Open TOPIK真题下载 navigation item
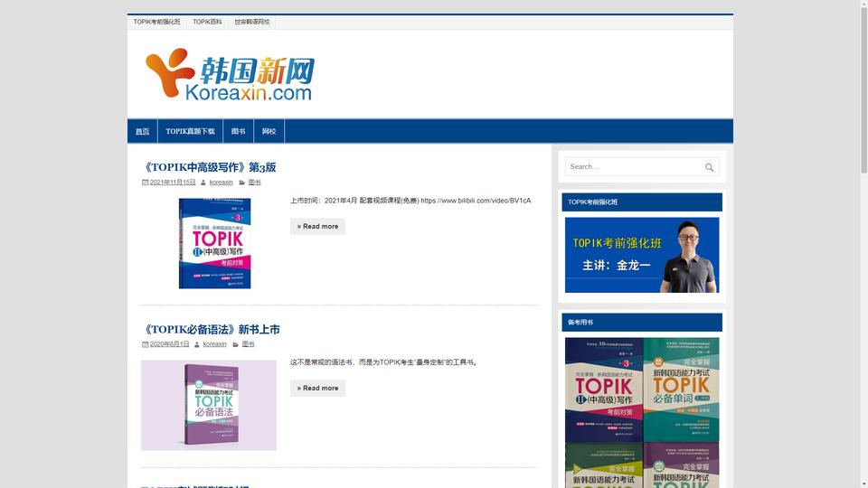Viewport: 868px width, 488px height. click(190, 131)
